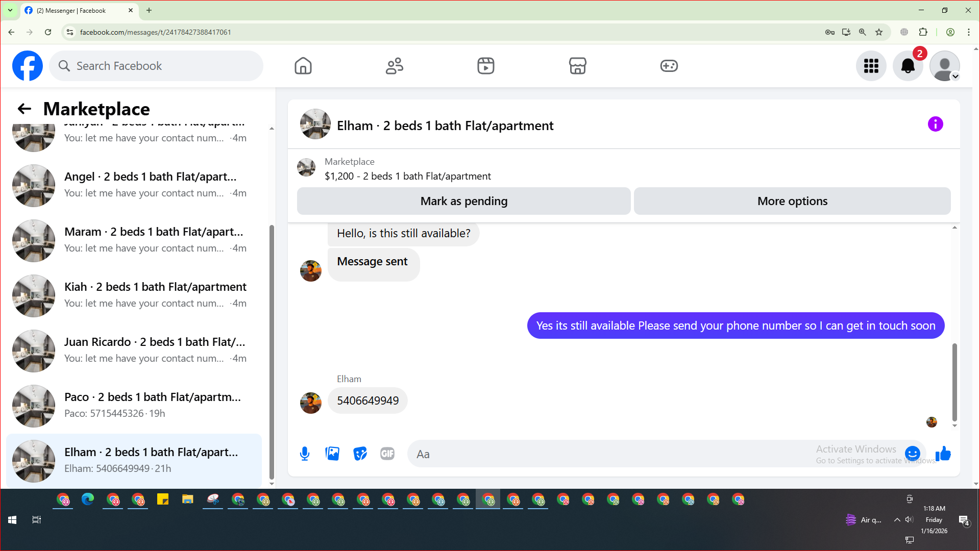
Task: Open Facebook notifications bell
Action: 908,66
